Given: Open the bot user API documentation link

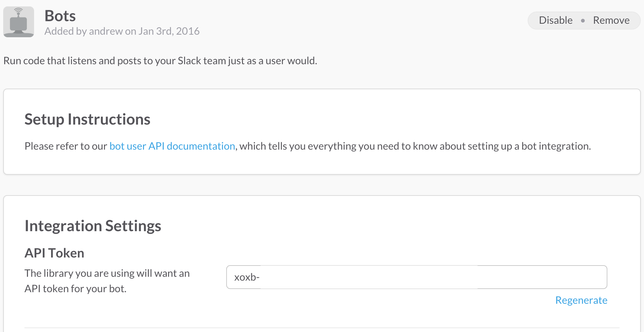Looking at the screenshot, I should coord(172,146).
